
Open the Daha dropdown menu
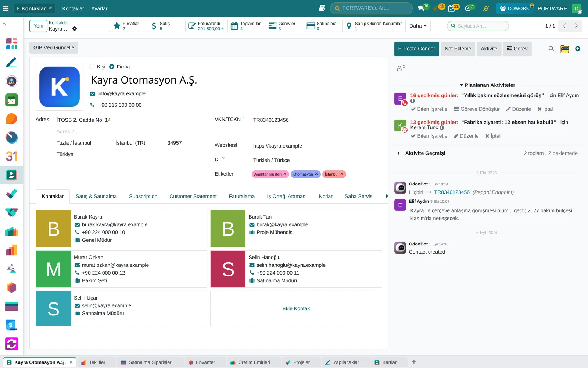click(x=418, y=26)
